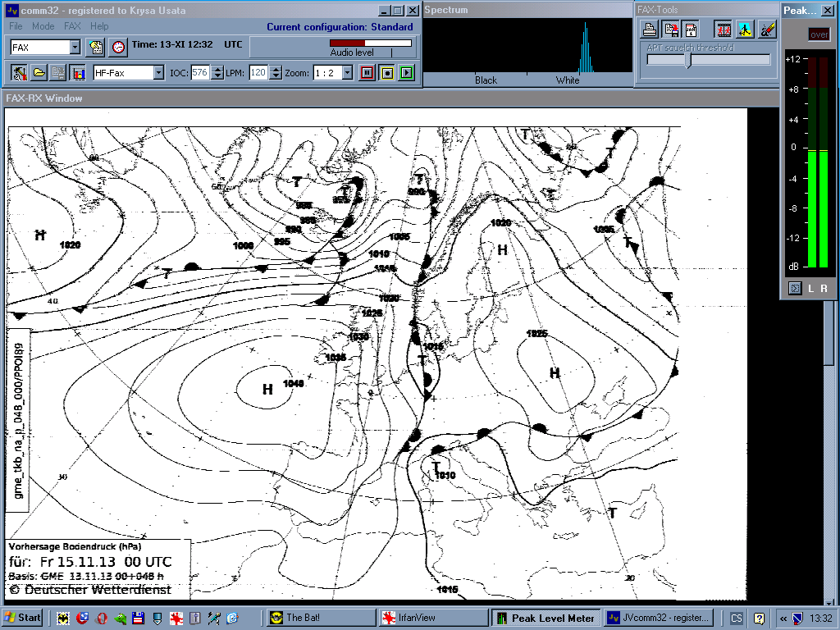Screen dimensions: 840x630
Task: Click the greyed document list icon in toolbar
Action: pyautogui.click(x=58, y=72)
